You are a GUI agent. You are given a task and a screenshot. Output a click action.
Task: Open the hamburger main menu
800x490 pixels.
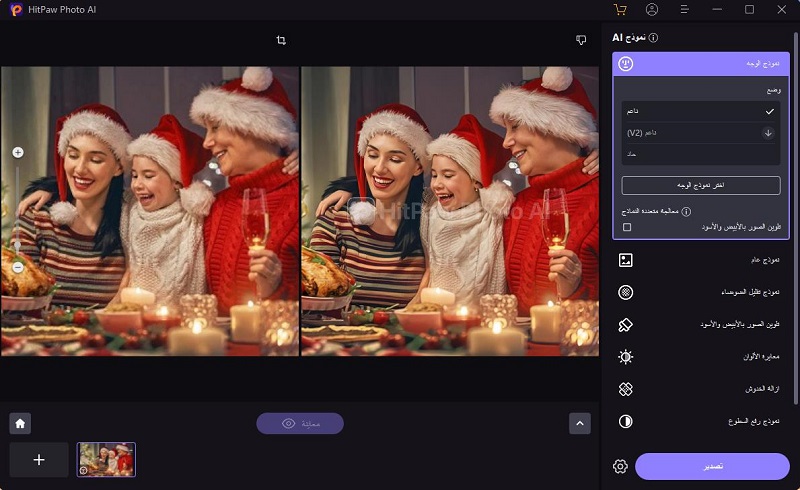684,9
